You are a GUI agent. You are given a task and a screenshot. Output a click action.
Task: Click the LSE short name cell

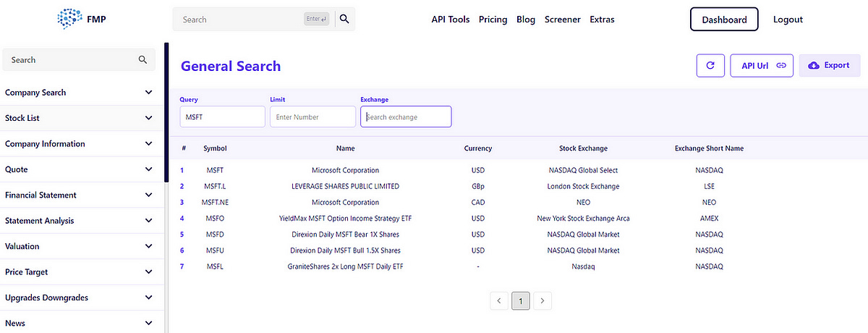709,187
